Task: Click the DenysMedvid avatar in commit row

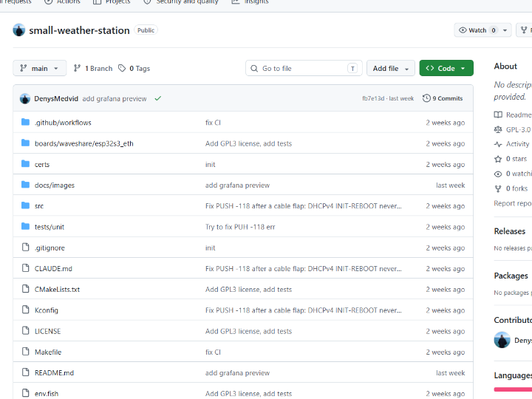Action: click(25, 99)
